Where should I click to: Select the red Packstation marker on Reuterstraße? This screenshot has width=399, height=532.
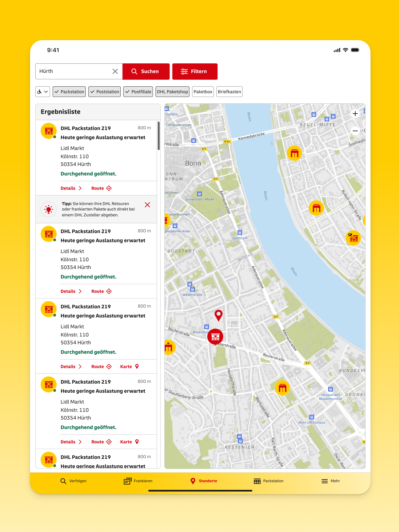(215, 337)
